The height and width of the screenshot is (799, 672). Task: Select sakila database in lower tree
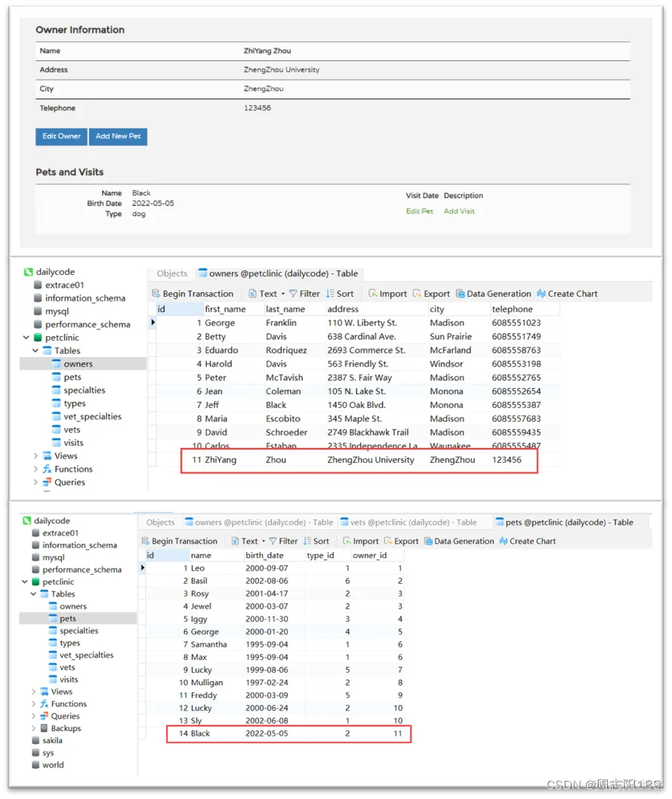(x=48, y=740)
